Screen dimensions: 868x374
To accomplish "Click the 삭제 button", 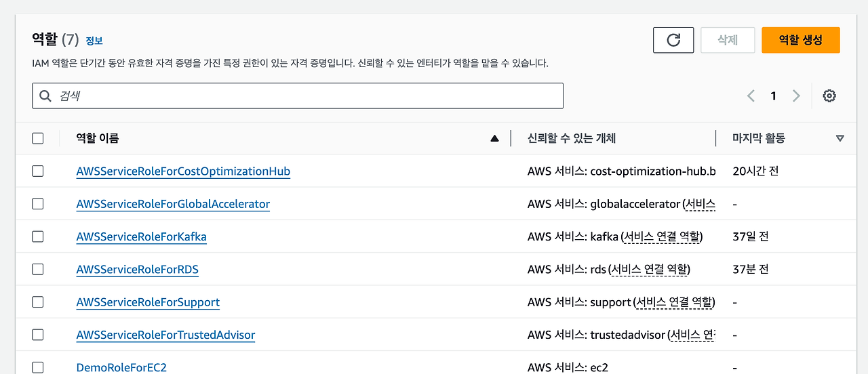I will coord(728,40).
